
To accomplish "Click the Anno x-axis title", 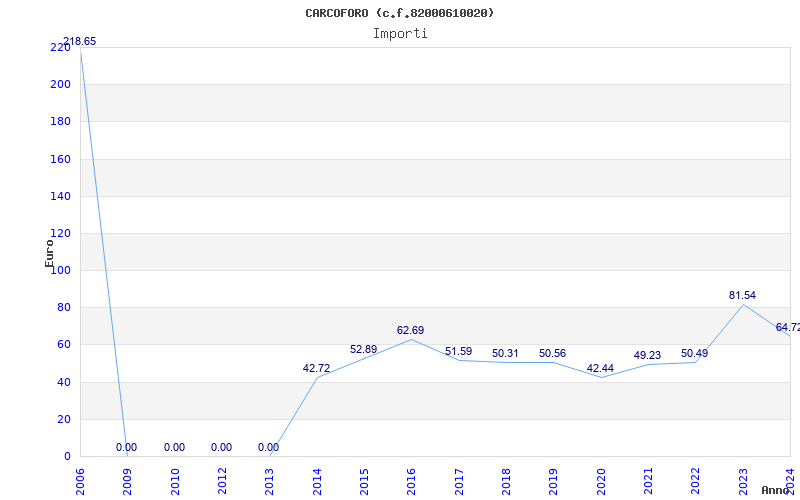I will click(776, 490).
